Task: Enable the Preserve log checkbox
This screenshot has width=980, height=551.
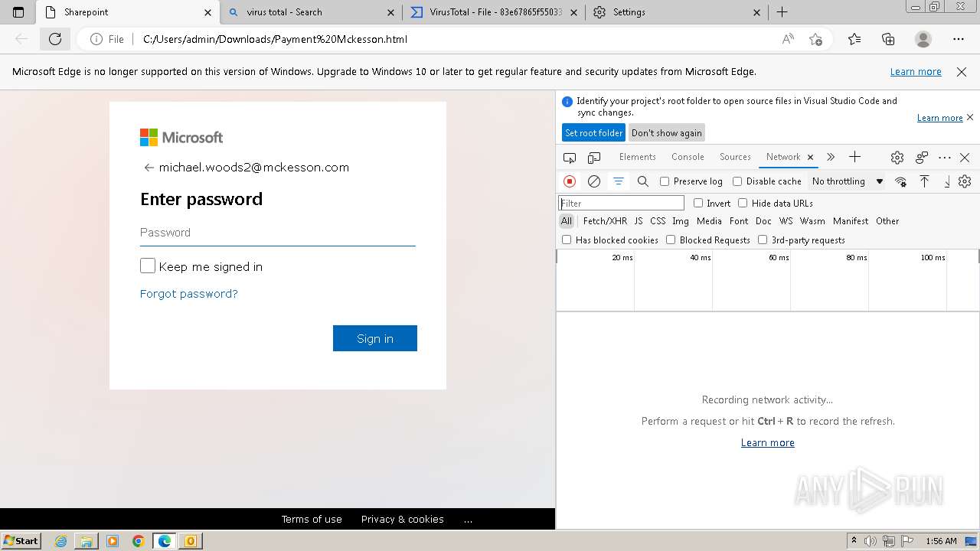Action: click(665, 181)
